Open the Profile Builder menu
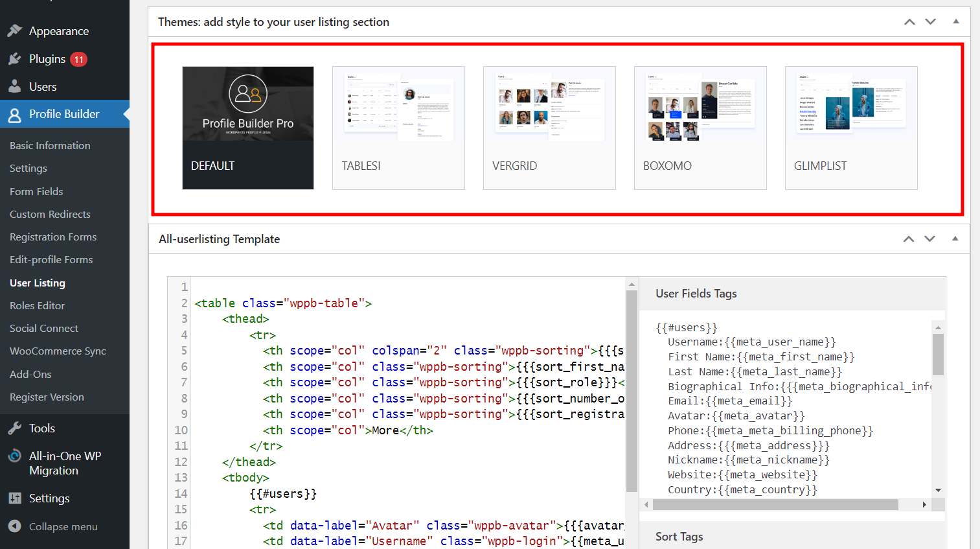 (x=65, y=114)
